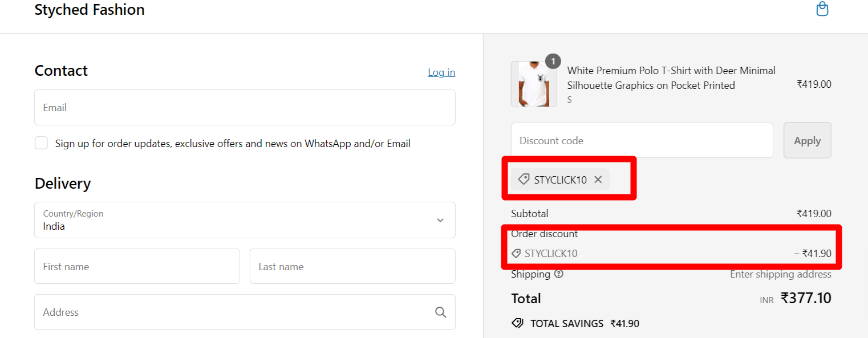
Task: Click the First name field
Action: (x=137, y=266)
